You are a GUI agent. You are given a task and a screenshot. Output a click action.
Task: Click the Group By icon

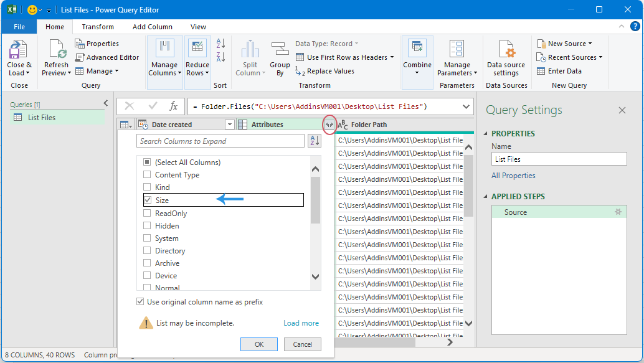pyautogui.click(x=280, y=49)
